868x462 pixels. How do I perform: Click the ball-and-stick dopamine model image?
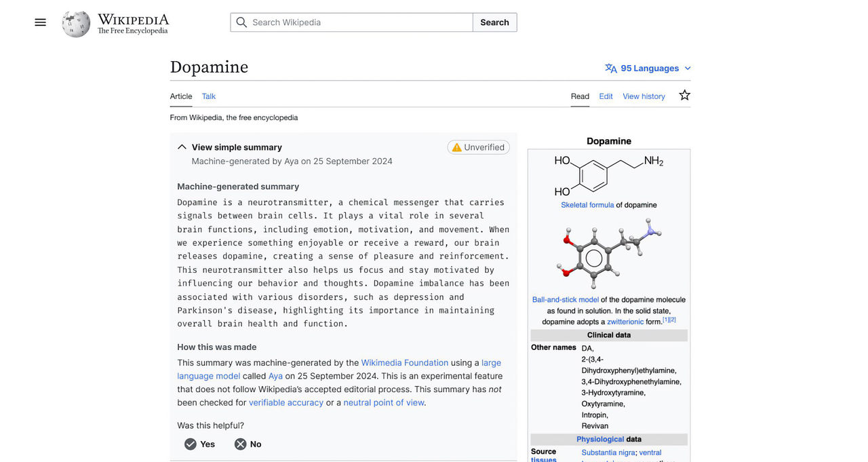pos(608,254)
